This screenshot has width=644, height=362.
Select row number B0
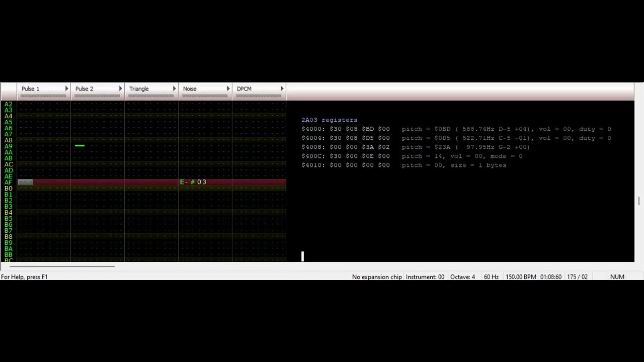point(9,189)
